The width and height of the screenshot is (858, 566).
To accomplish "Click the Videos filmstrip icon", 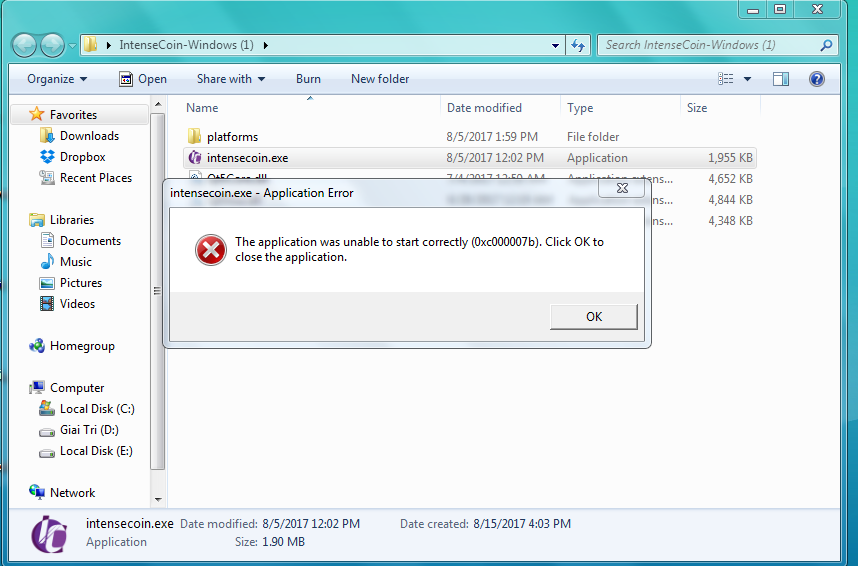I will (47, 304).
